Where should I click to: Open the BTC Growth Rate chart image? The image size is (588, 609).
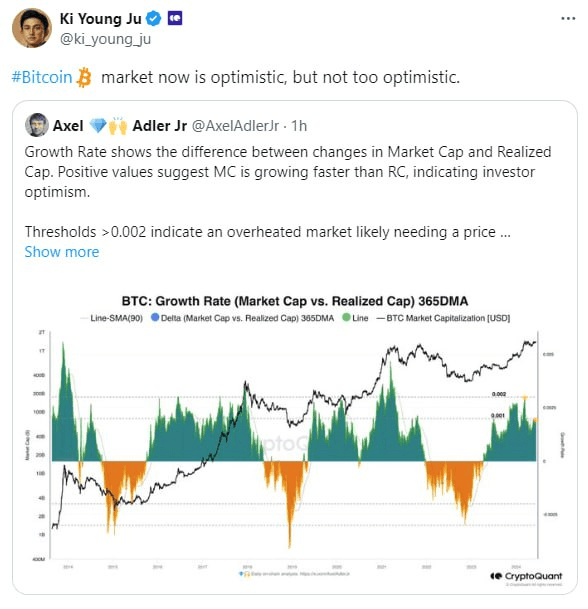(x=295, y=441)
